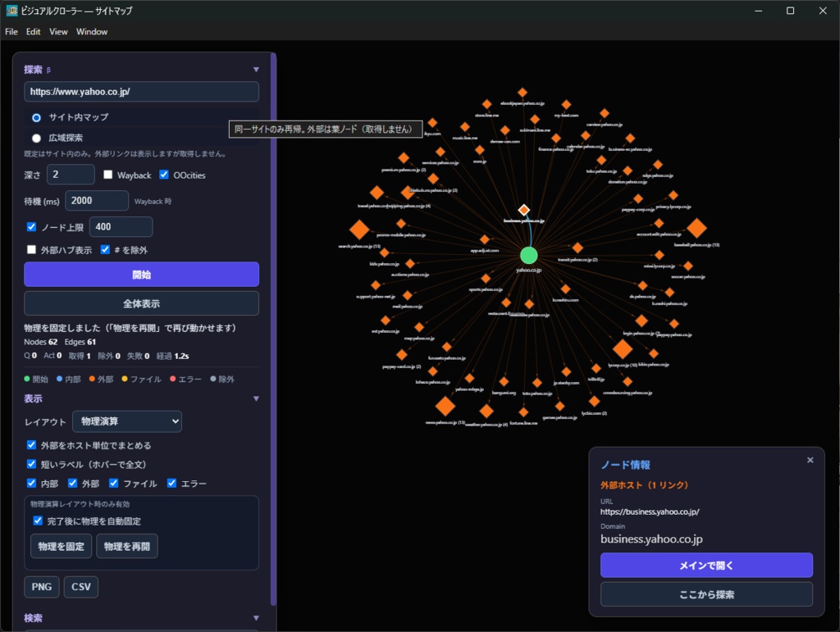Toggle 短いラベル（ホバーで全文） checkbox
This screenshot has width=840, height=632.
[32, 464]
